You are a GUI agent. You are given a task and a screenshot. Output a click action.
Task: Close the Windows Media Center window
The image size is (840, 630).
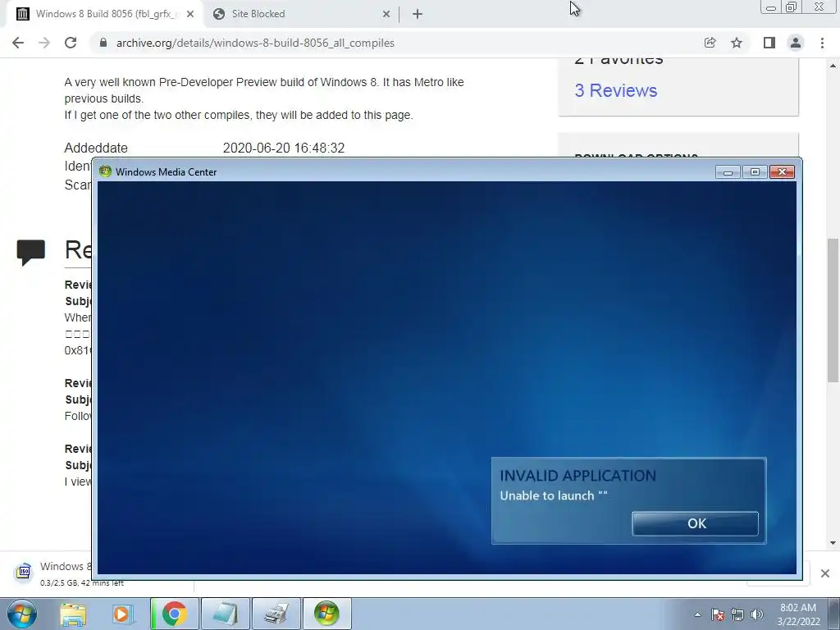(x=782, y=172)
